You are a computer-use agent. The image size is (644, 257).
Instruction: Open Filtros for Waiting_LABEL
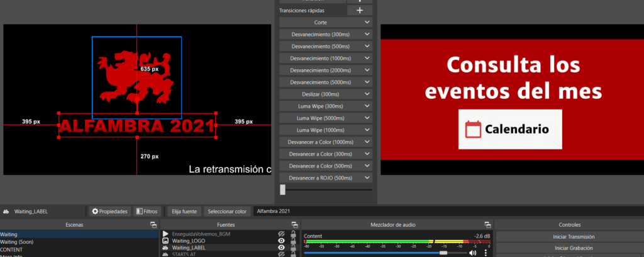click(147, 212)
